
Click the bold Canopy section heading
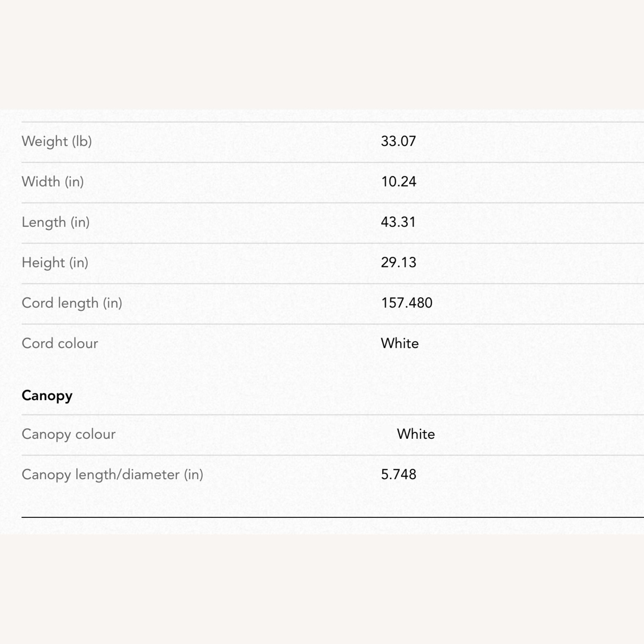point(47,395)
